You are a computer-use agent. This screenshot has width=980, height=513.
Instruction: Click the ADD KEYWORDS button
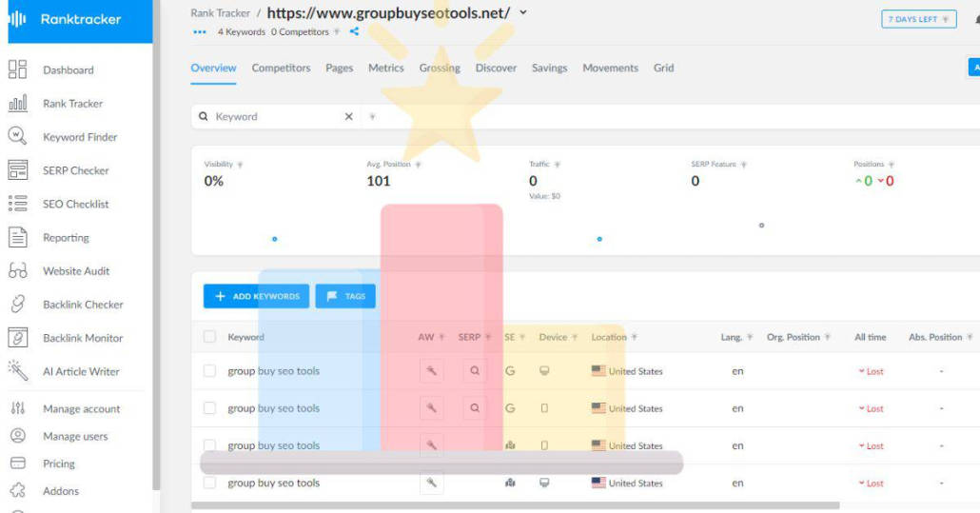click(256, 296)
